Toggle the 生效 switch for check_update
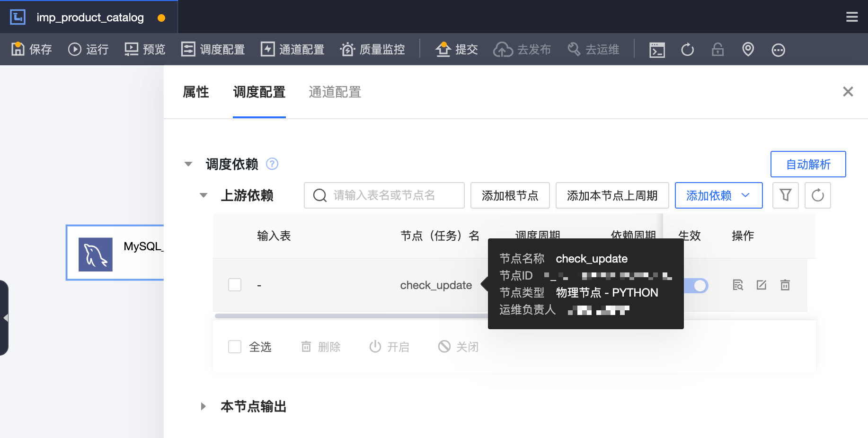Viewport: 868px width, 438px height. point(697,285)
